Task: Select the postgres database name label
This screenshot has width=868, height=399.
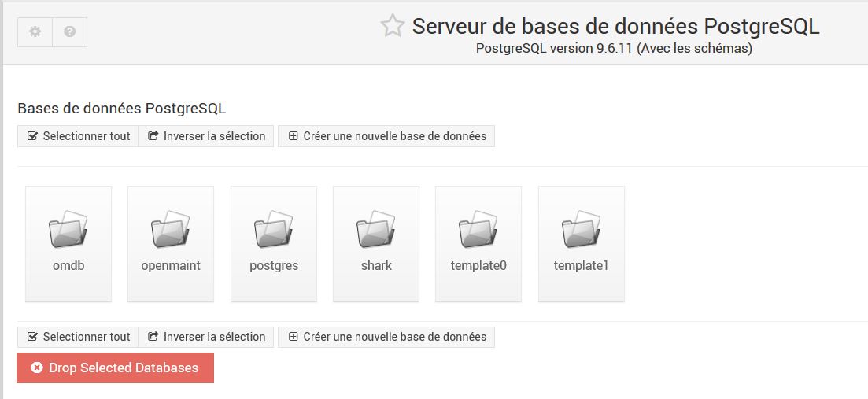Action: pyautogui.click(x=274, y=265)
